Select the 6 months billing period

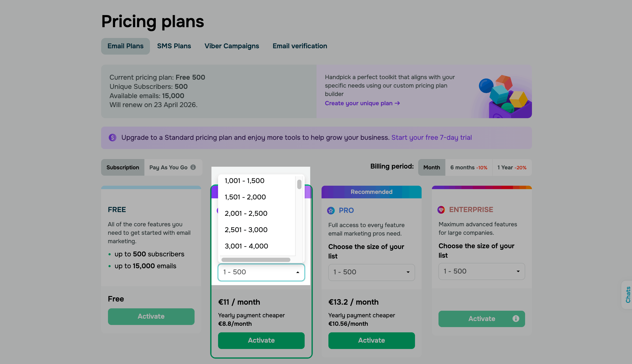click(469, 167)
